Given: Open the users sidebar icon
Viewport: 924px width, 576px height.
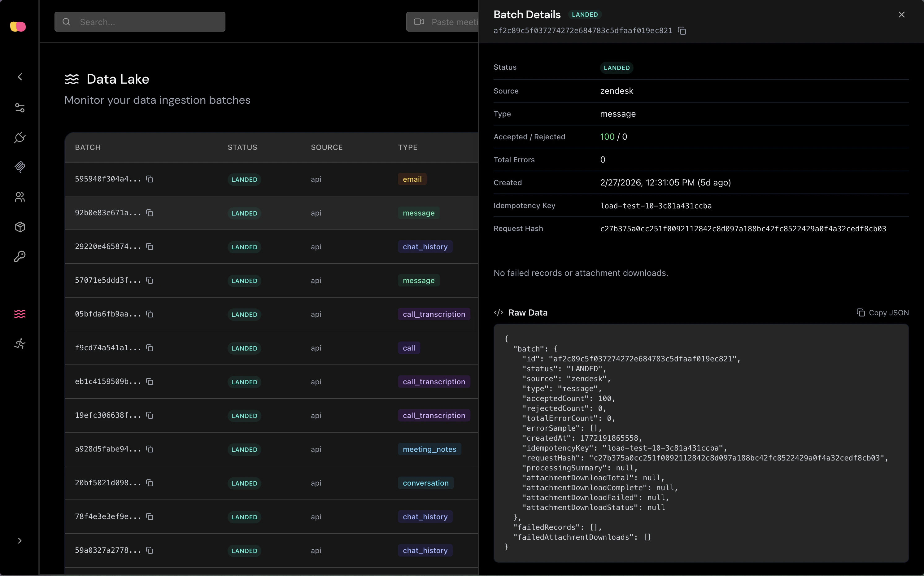Looking at the screenshot, I should point(20,197).
